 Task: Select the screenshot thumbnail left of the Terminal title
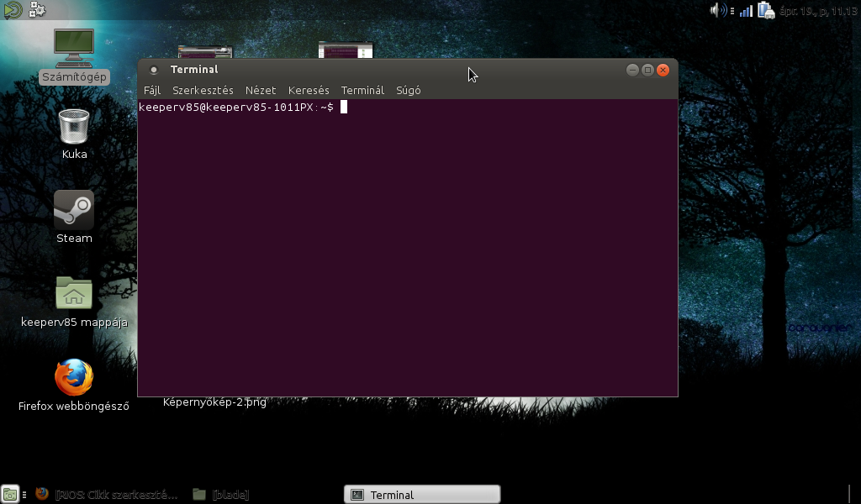205,53
